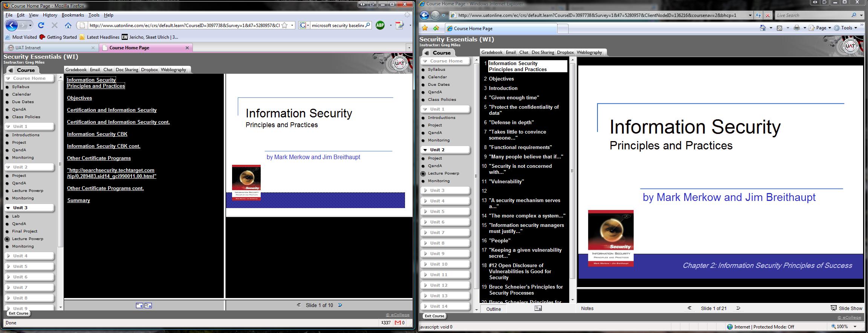Open the Bookmarks menu in Firefox

coord(73,15)
